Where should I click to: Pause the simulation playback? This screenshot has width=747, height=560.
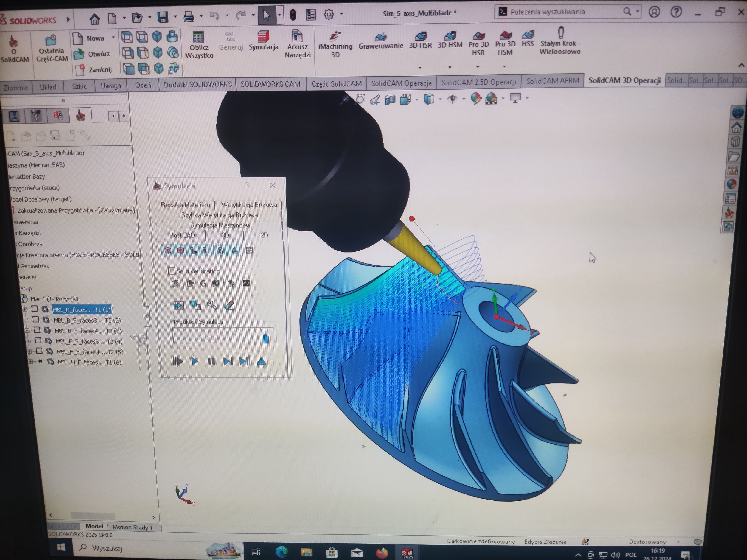point(211,362)
